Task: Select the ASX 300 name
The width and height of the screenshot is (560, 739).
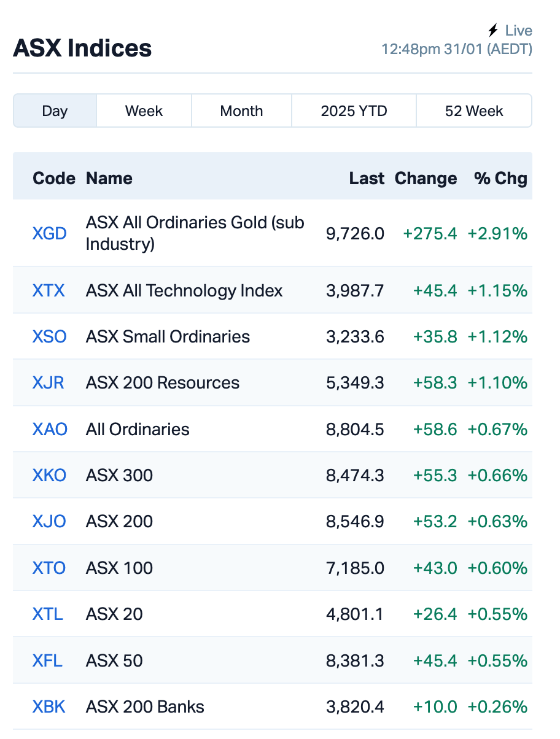Action: (x=120, y=476)
